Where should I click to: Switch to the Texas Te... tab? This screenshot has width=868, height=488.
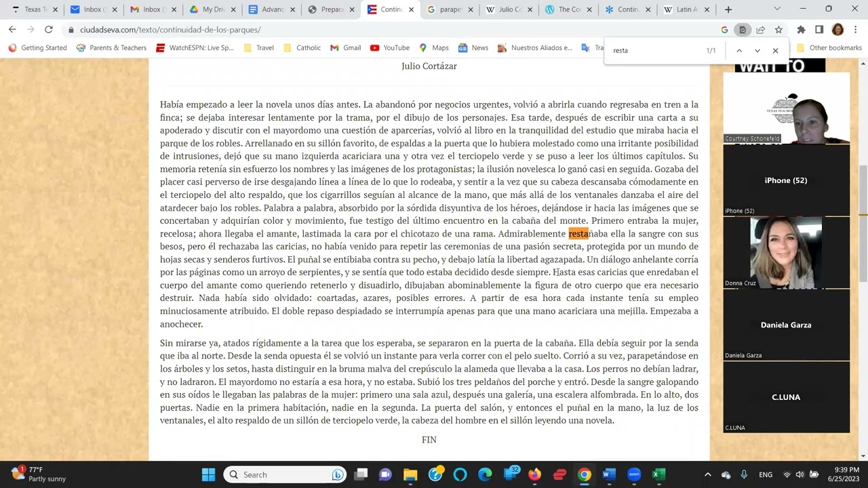[35, 9]
